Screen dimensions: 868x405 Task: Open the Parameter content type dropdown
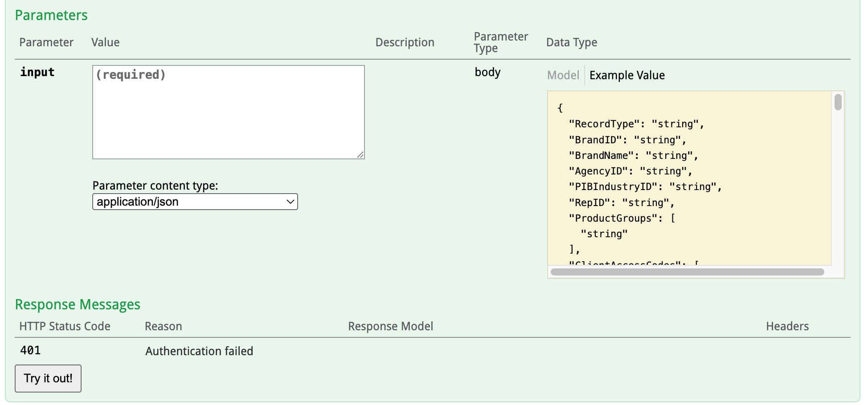[x=195, y=202]
